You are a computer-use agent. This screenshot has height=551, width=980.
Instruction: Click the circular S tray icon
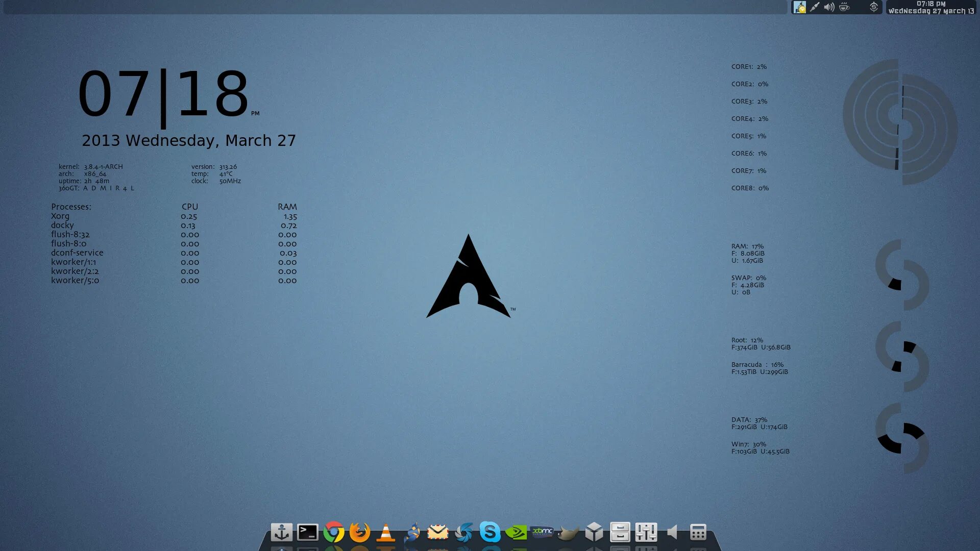click(874, 7)
